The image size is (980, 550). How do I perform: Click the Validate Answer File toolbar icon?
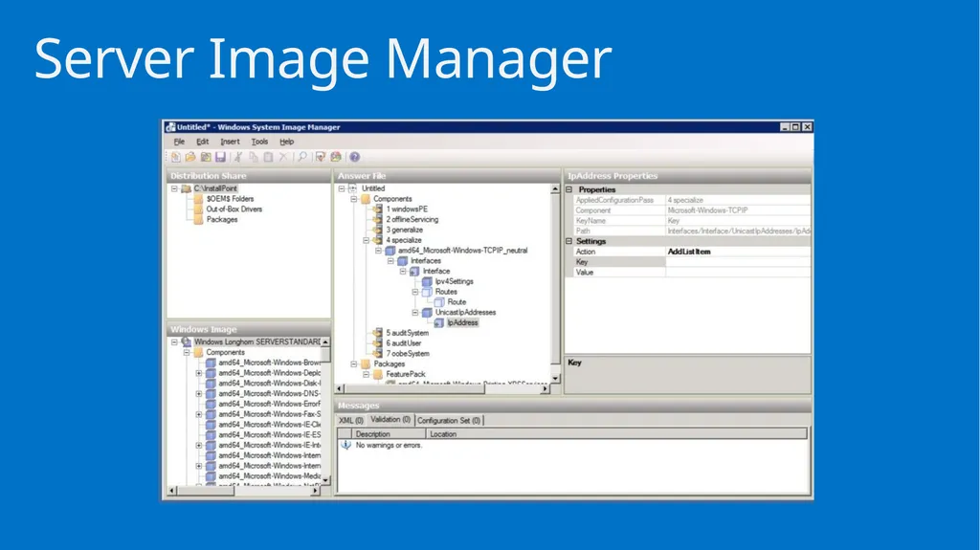321,157
